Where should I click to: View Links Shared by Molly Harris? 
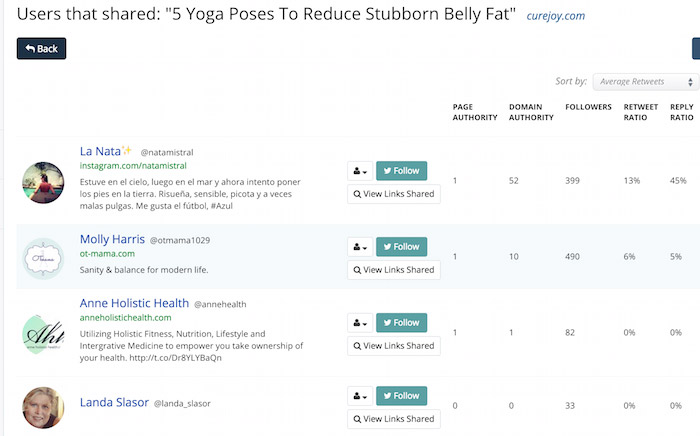coord(394,270)
